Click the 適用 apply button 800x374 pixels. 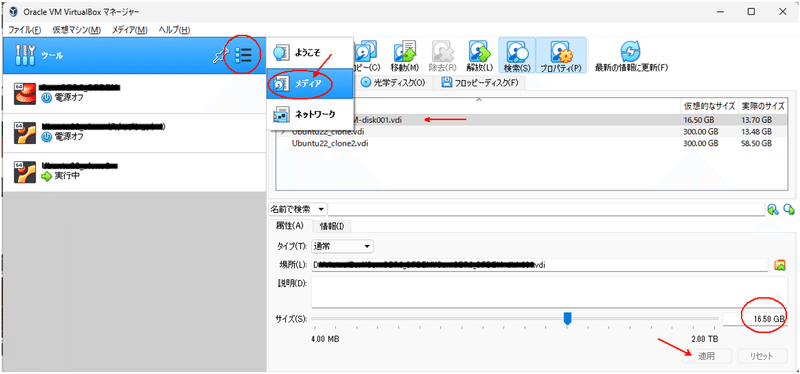coord(706,356)
